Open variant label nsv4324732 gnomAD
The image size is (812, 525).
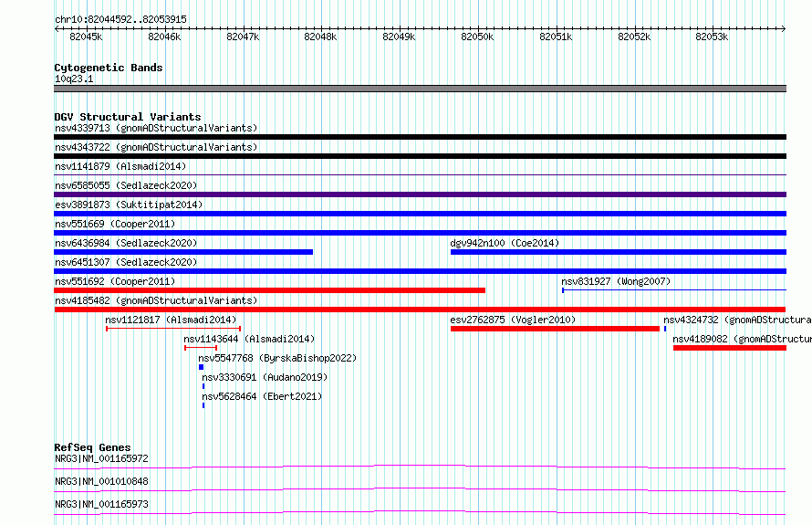click(x=737, y=320)
